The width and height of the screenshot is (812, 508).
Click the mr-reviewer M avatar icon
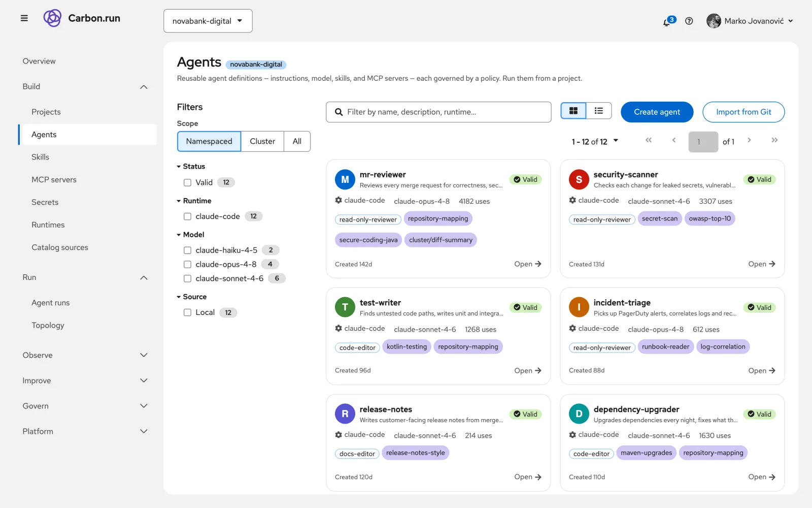click(345, 179)
